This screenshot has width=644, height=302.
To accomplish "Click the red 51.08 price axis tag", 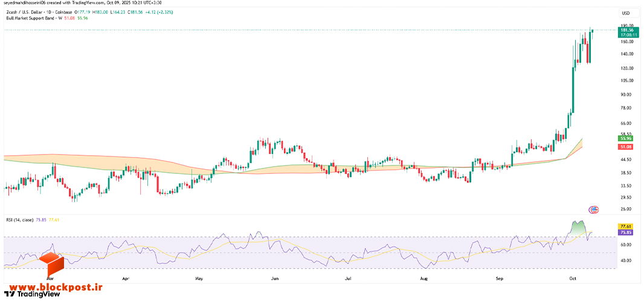I will tap(626, 147).
